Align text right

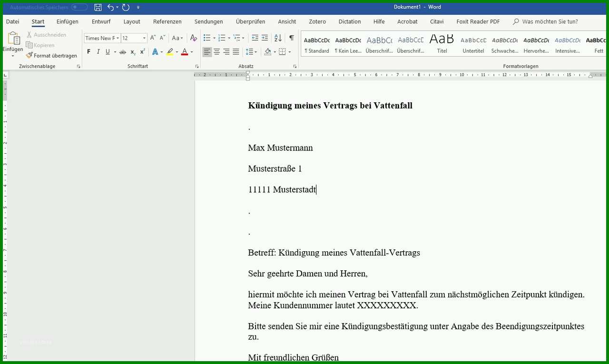point(226,52)
